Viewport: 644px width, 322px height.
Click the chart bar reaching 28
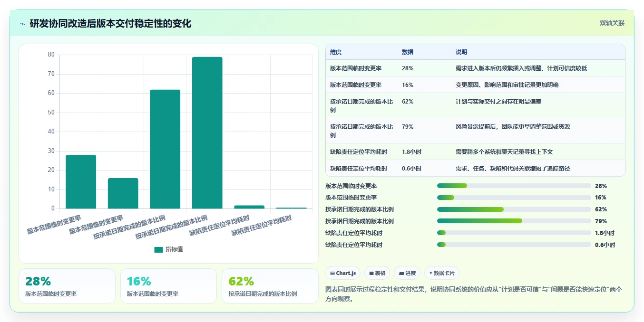click(81, 182)
